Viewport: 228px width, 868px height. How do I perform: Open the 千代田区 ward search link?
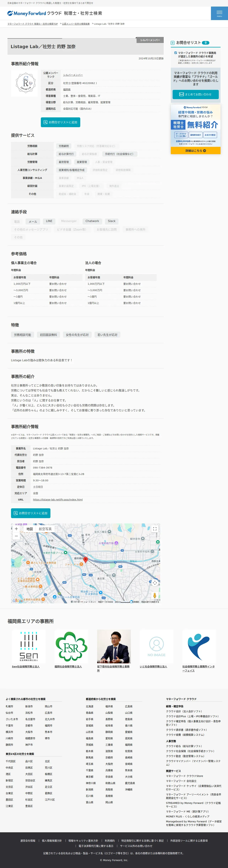click(10, 761)
